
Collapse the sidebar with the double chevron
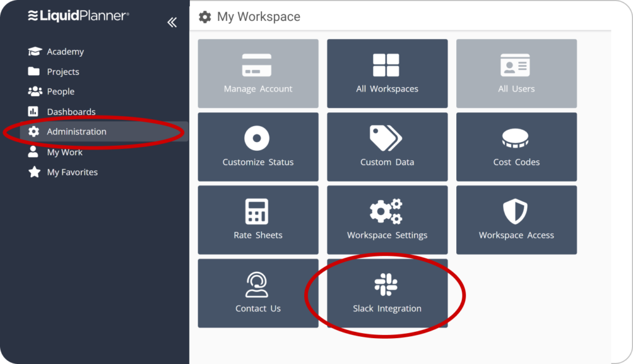coord(172,22)
